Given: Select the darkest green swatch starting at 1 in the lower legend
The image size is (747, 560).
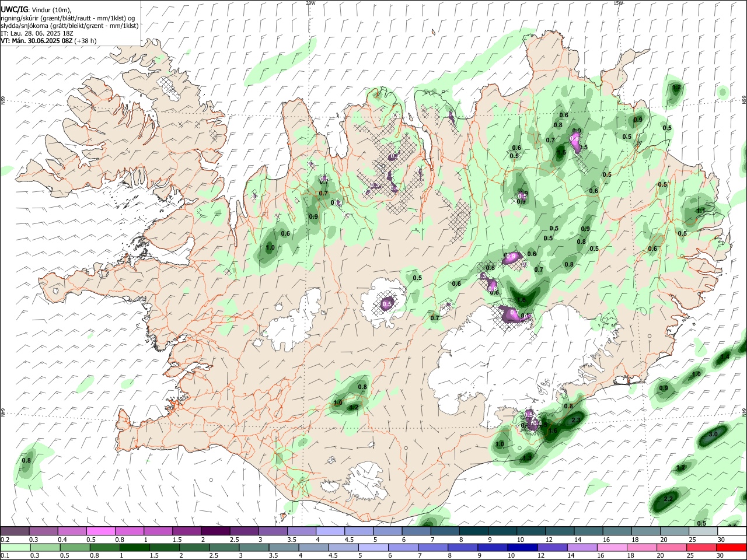Looking at the screenshot, I should 135,547.
